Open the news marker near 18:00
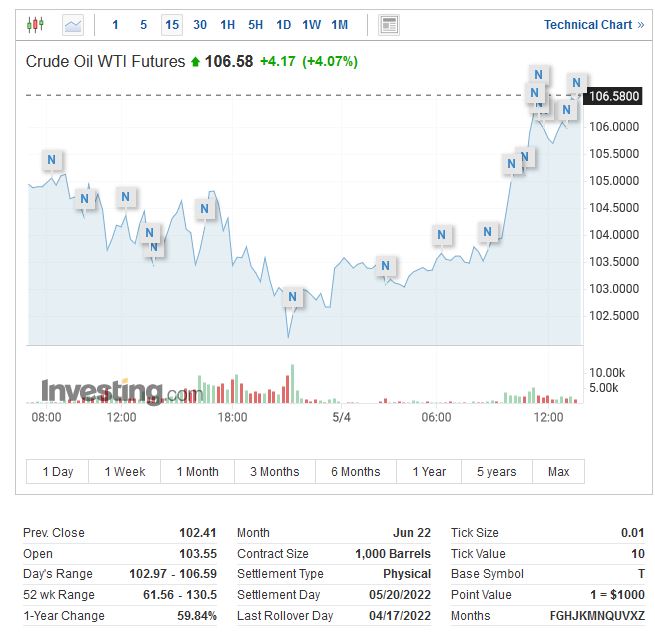 pyautogui.click(x=205, y=209)
